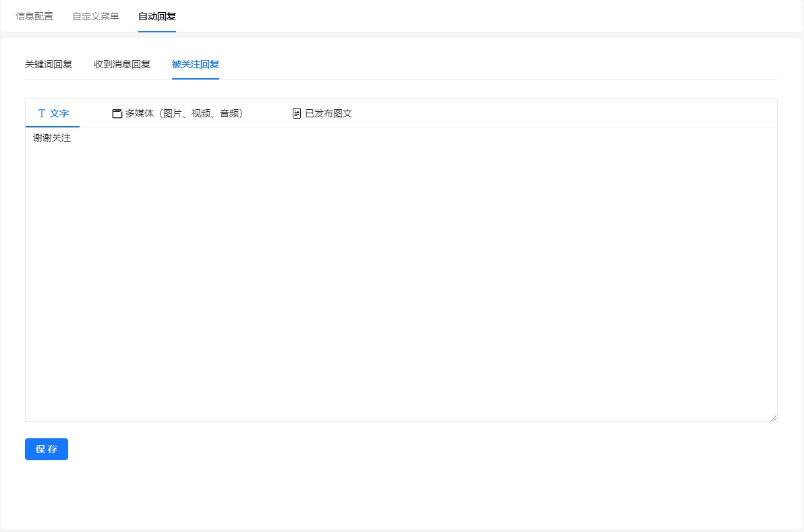
Task: Save the follow auto-reply settings
Action: [x=46, y=448]
